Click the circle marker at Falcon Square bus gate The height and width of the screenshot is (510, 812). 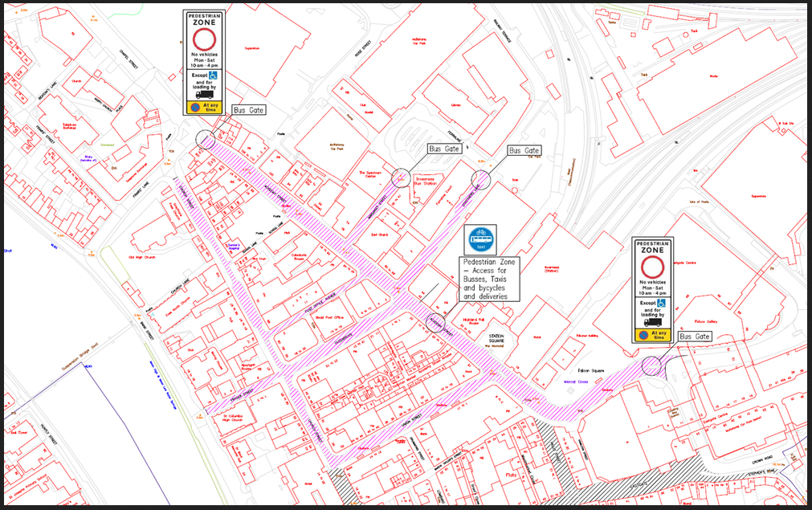tap(651, 366)
